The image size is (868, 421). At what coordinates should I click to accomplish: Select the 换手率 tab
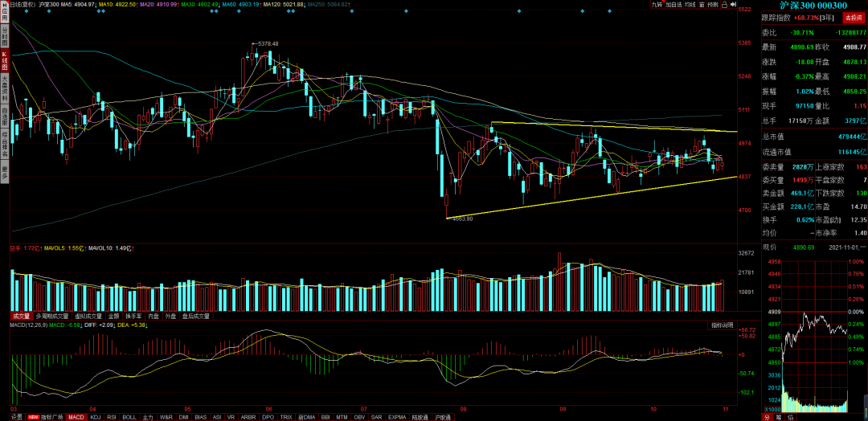[x=133, y=317]
